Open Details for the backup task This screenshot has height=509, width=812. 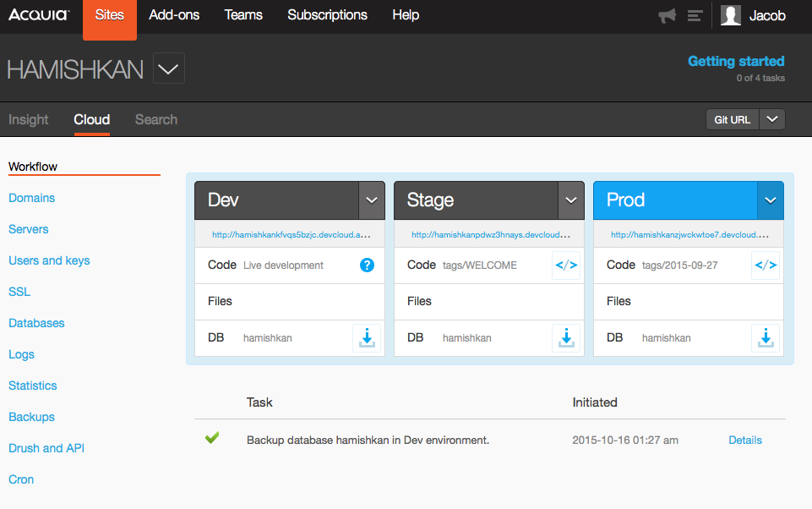tap(745, 440)
